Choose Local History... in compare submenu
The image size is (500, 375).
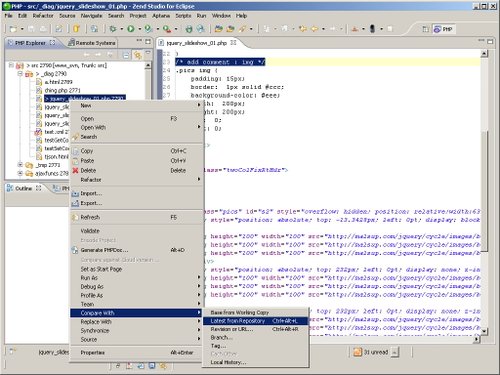(255, 362)
